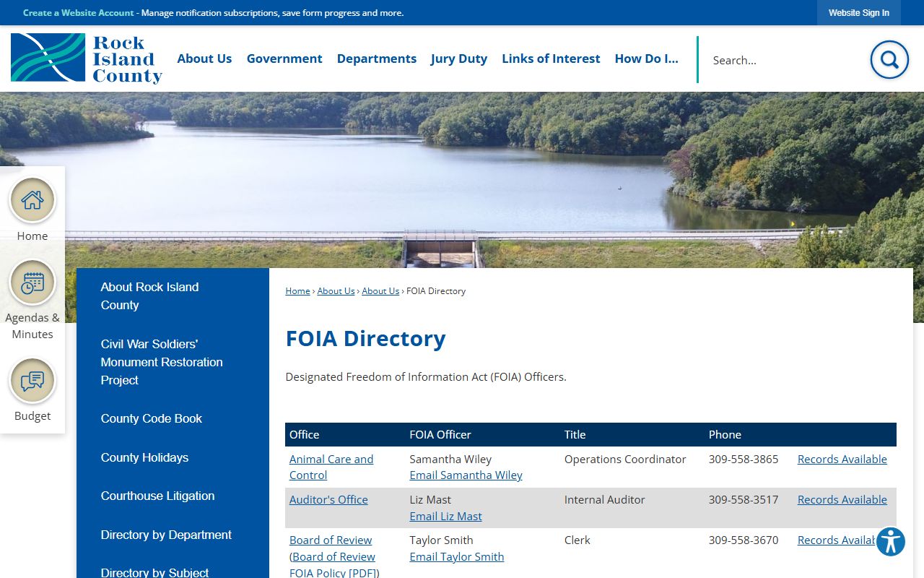Viewport: 924px width, 578px height.
Task: Click the FOIA Directory breadcrumb text
Action: tap(436, 290)
